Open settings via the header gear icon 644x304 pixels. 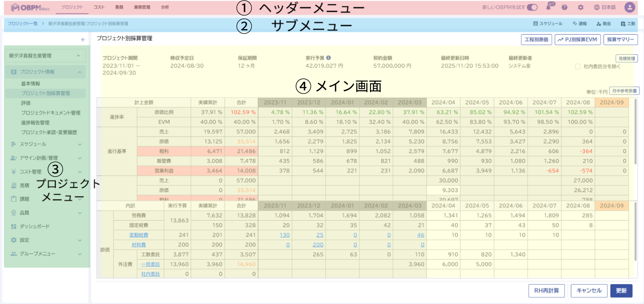[581, 7]
